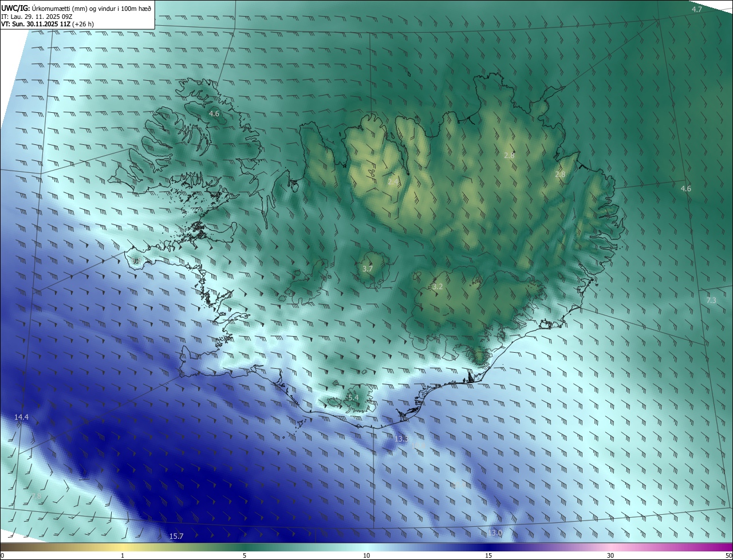The width and height of the screenshot is (733, 560).
Task: Click the 7.3 value label
Action: [711, 300]
